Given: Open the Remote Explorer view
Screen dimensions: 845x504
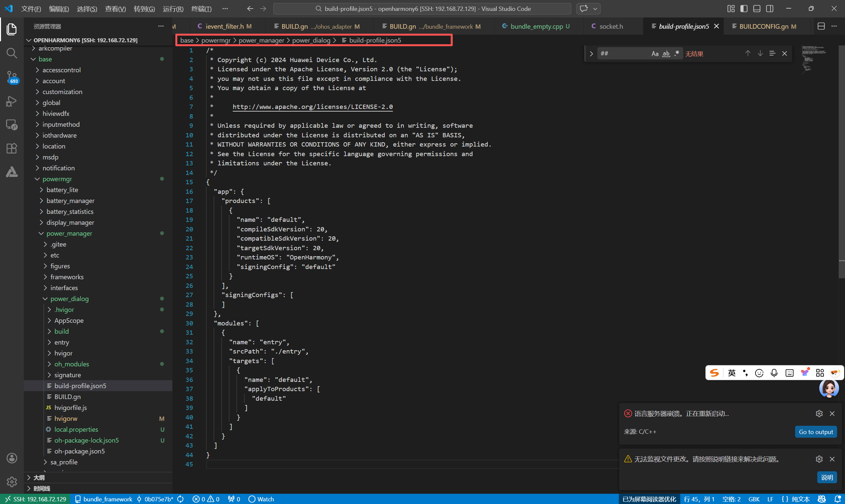Looking at the screenshot, I should point(12,125).
